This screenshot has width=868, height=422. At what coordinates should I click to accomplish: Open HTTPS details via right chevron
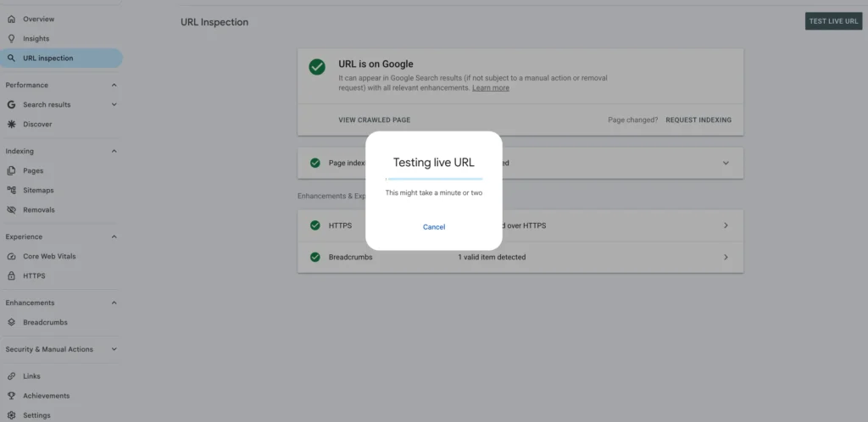[726, 225]
